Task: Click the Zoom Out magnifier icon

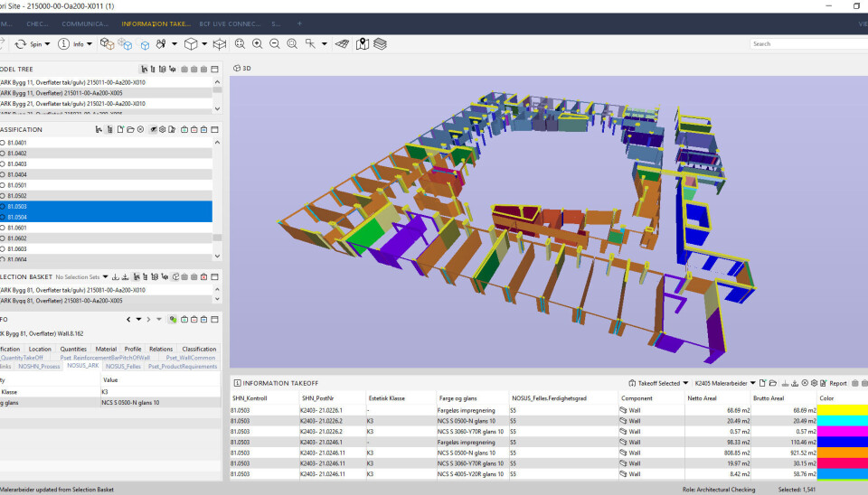Action: click(x=275, y=43)
